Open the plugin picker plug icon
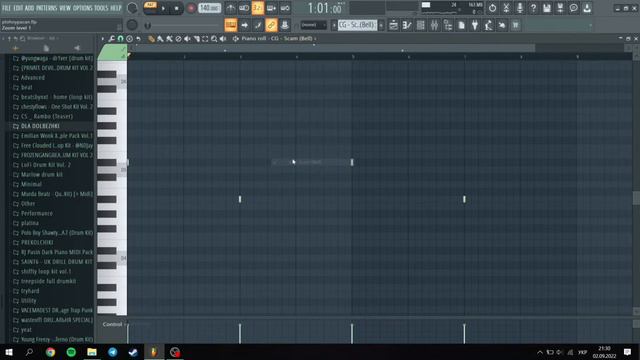640x360 pixels. (475, 25)
